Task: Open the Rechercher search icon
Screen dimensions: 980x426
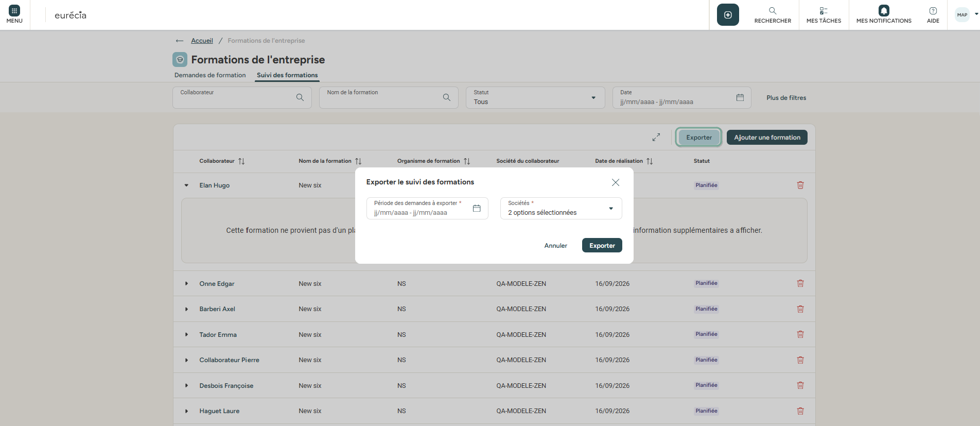Action: pyautogui.click(x=773, y=11)
